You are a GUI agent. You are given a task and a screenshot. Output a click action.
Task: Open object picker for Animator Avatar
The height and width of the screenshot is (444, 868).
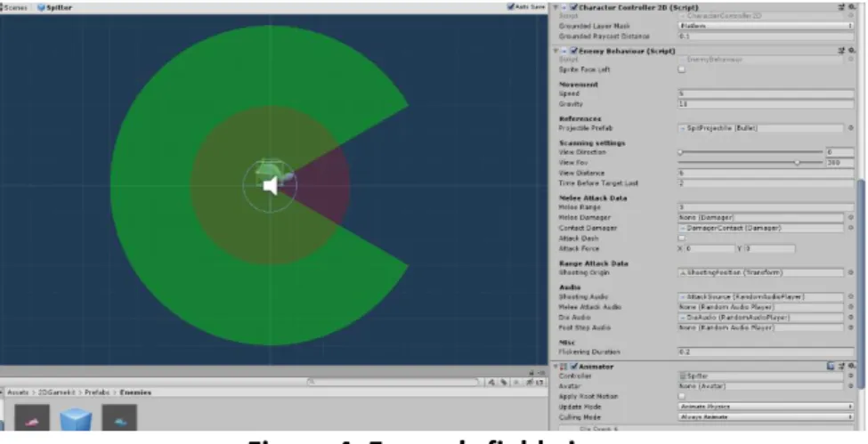coord(851,386)
